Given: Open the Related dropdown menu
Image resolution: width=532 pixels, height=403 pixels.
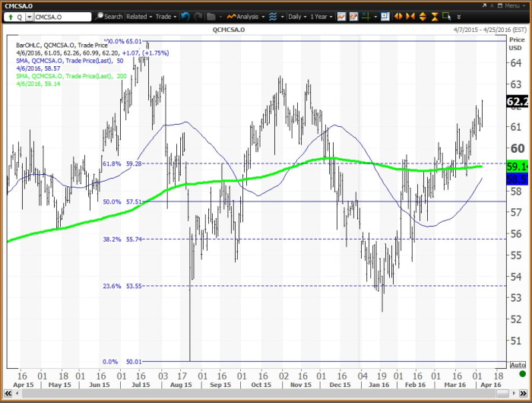Looking at the screenshot, I should pyautogui.click(x=138, y=16).
